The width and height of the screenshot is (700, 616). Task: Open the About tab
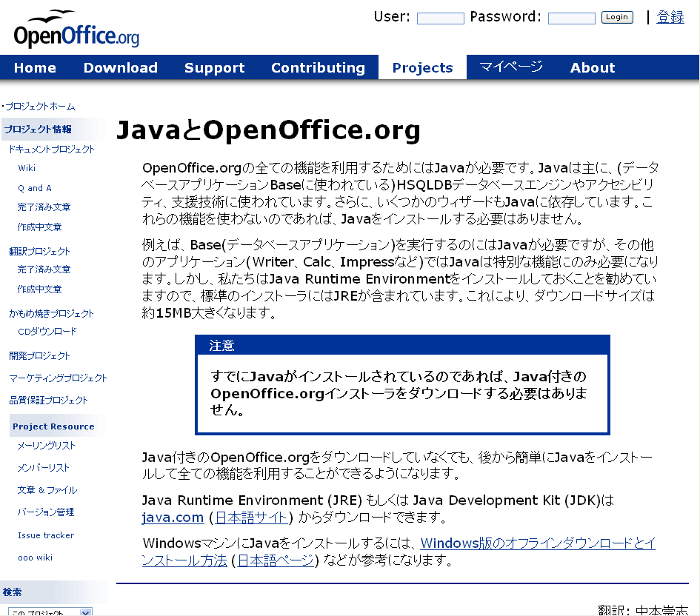click(593, 68)
